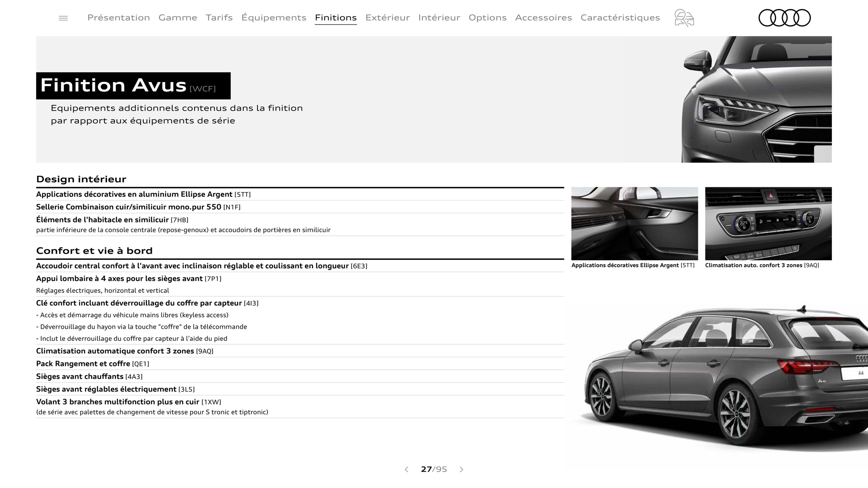Viewport: 868px width, 488px height.
Task: Open the Équipements tab
Action: pos(274,17)
